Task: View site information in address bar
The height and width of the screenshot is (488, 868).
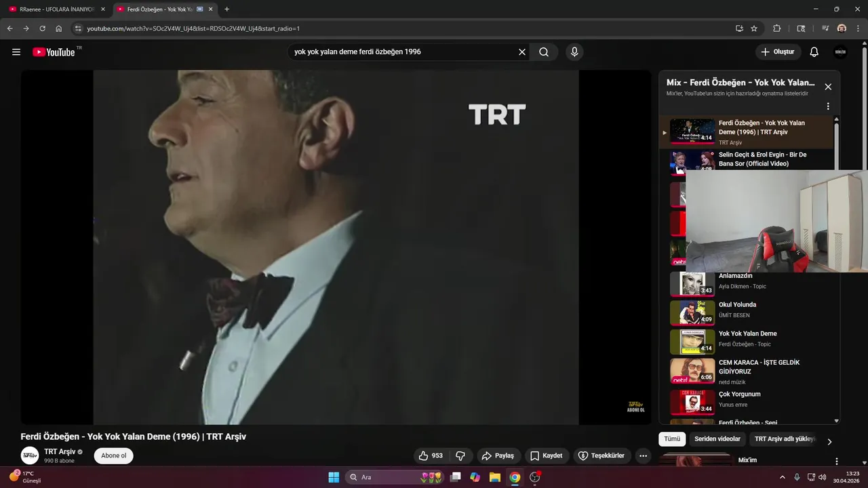Action: [x=78, y=28]
